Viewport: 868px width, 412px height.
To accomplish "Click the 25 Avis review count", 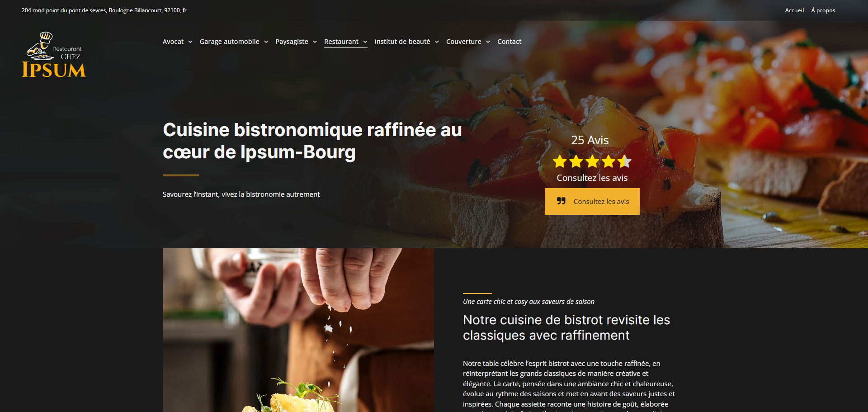I will [x=590, y=140].
